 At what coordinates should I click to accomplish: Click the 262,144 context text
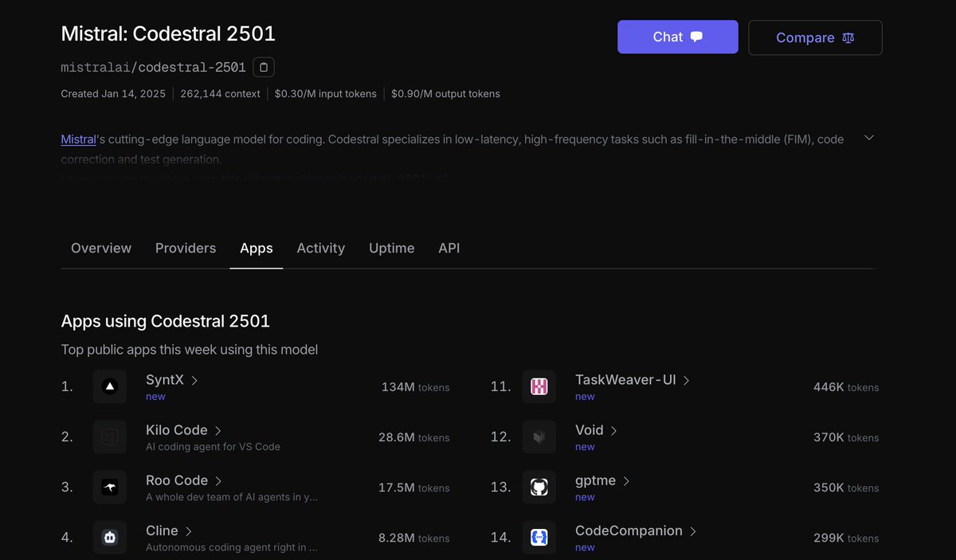tap(221, 94)
